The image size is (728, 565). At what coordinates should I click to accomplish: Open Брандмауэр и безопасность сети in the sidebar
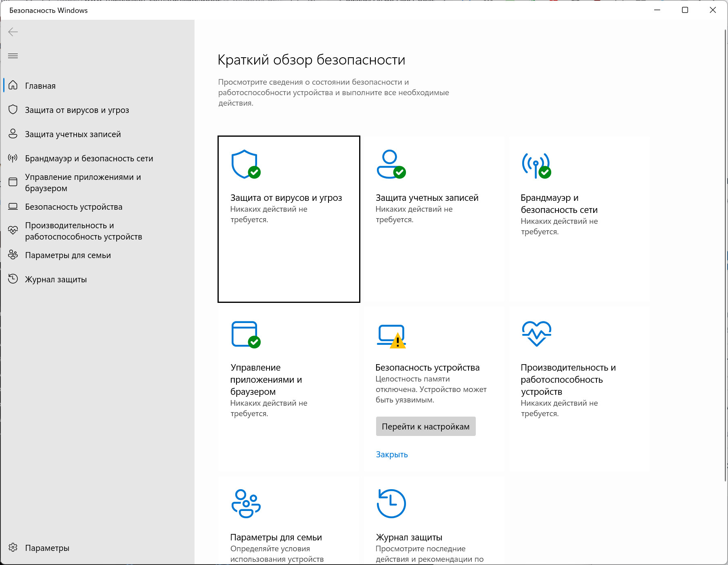coord(89,158)
